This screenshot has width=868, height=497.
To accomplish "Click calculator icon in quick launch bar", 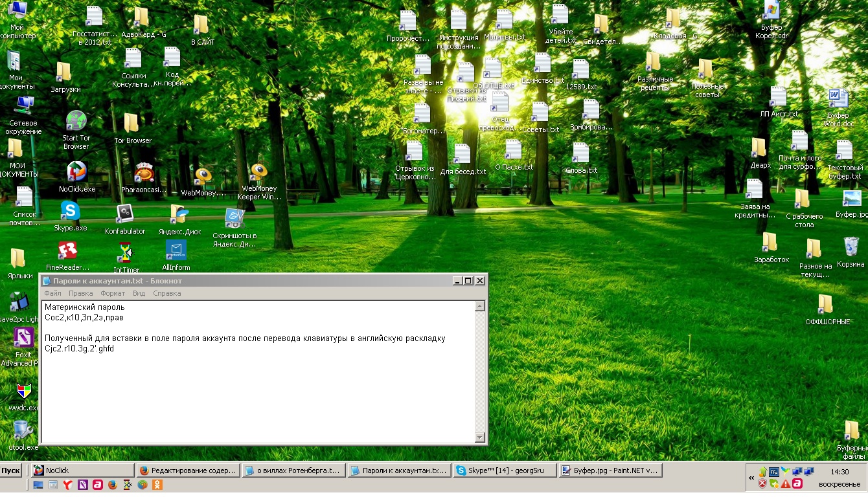I will coord(52,484).
